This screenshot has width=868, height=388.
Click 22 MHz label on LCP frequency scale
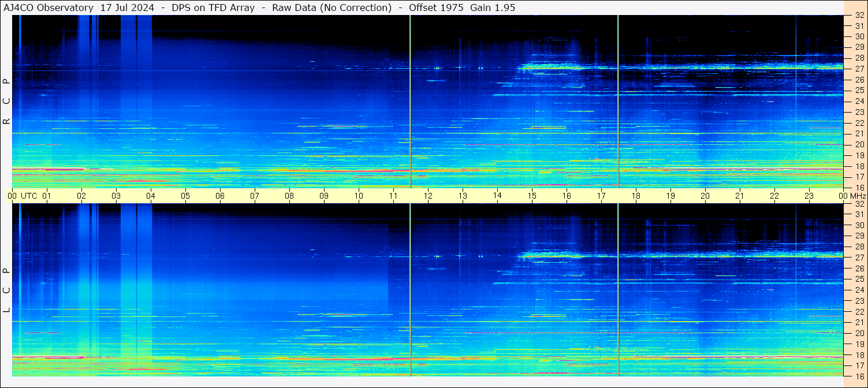click(859, 312)
